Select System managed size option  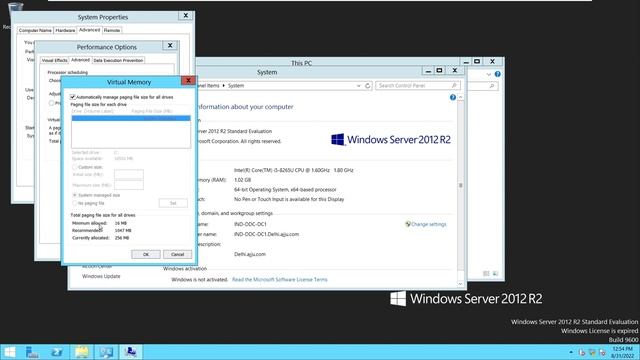click(75, 195)
